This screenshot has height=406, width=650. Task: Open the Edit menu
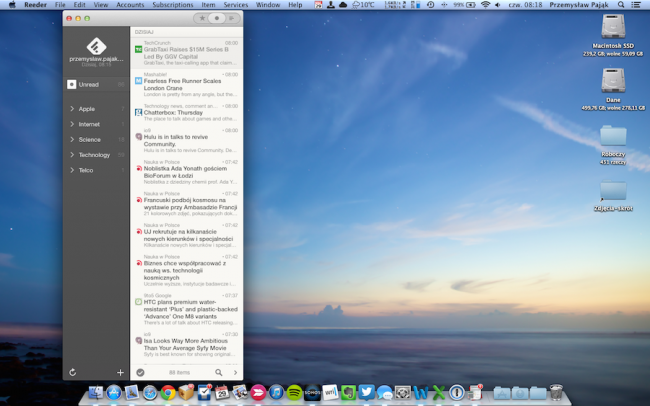(x=79, y=5)
